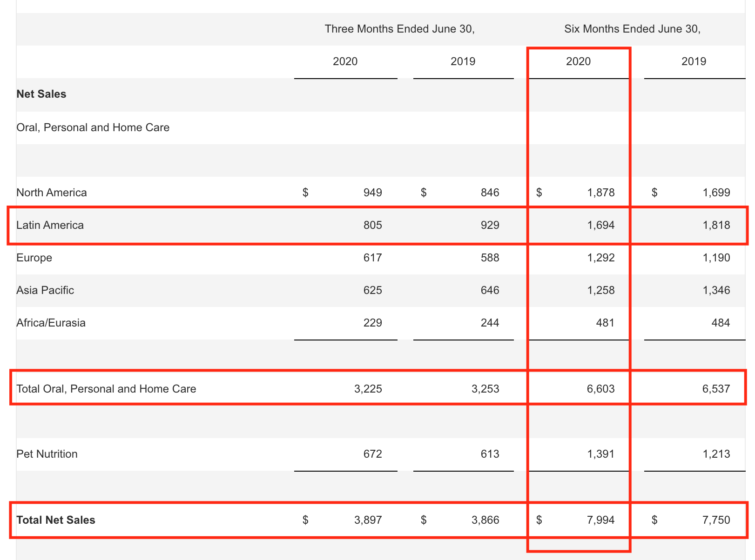Viewport: 755px width, 560px height.
Task: Click Total Oral, Personal and Home Care label
Action: coord(106,389)
